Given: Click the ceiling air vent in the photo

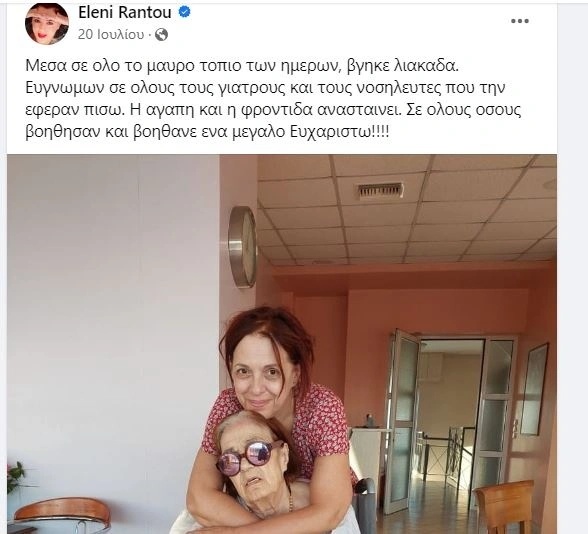Looking at the screenshot, I should click(x=381, y=190).
